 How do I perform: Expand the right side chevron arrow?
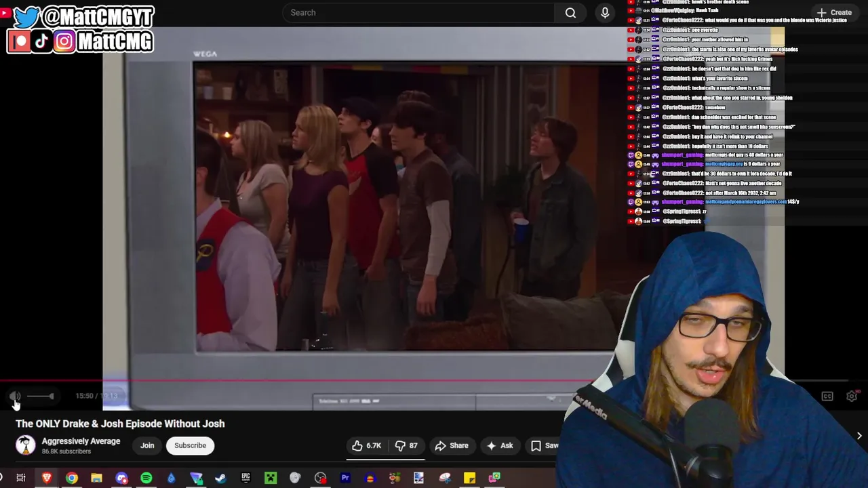tap(859, 436)
